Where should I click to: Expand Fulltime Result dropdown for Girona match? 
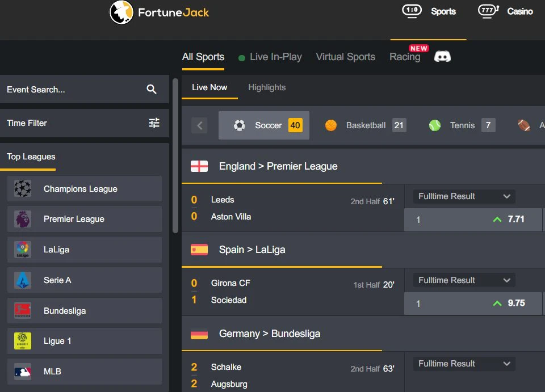point(464,280)
